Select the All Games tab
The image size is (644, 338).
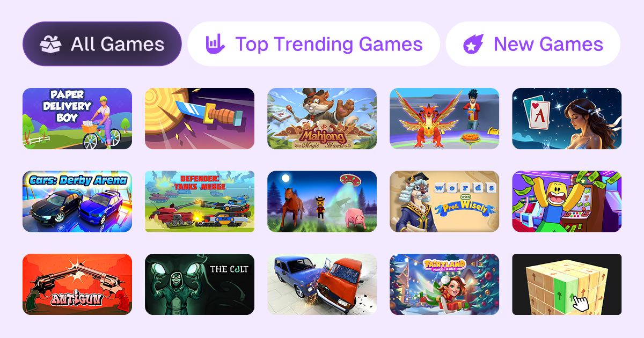[102, 43]
